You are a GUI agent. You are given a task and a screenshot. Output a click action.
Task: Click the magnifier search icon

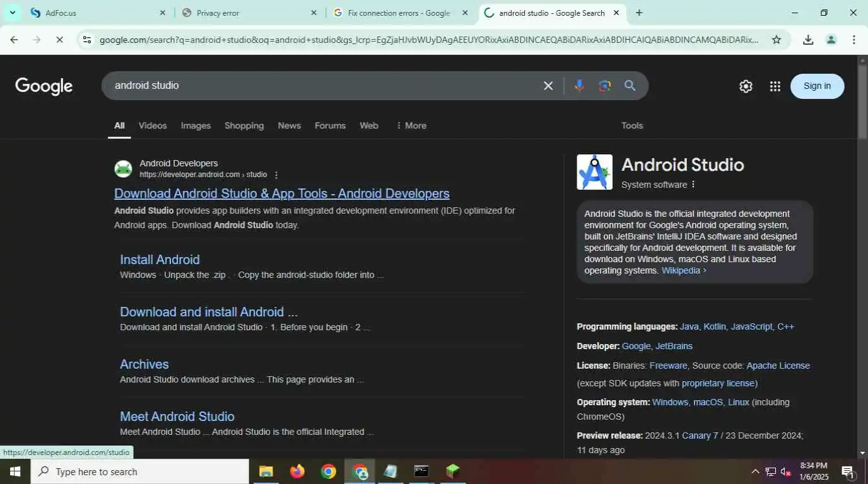(630, 86)
